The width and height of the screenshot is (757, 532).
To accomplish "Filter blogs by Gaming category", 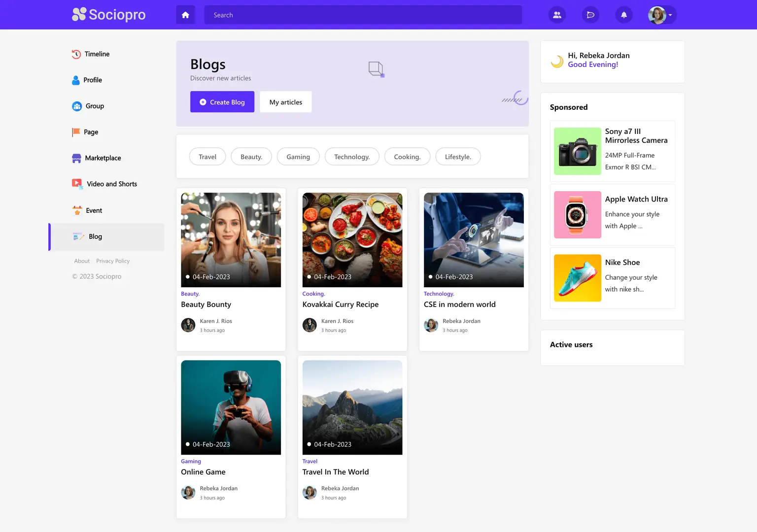I will tap(298, 157).
